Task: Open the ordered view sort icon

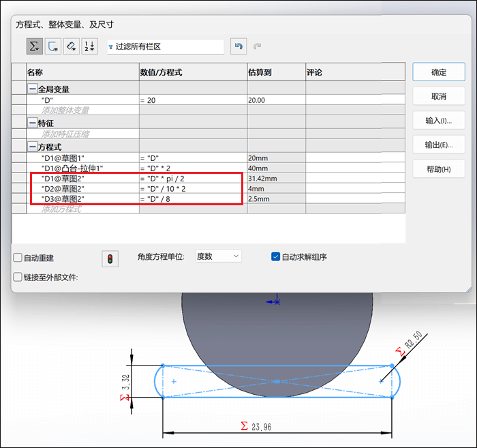Action: click(90, 46)
